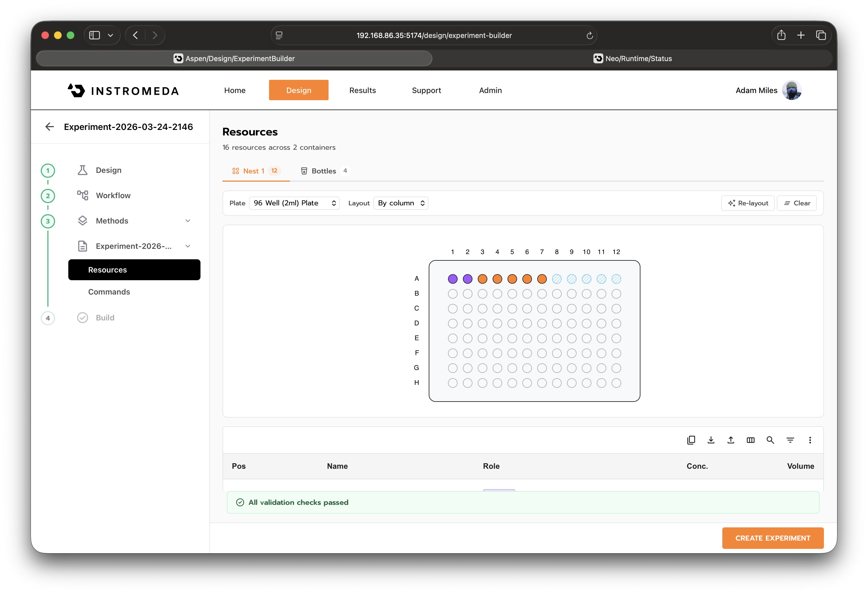Open the Plate type dropdown

[294, 203]
